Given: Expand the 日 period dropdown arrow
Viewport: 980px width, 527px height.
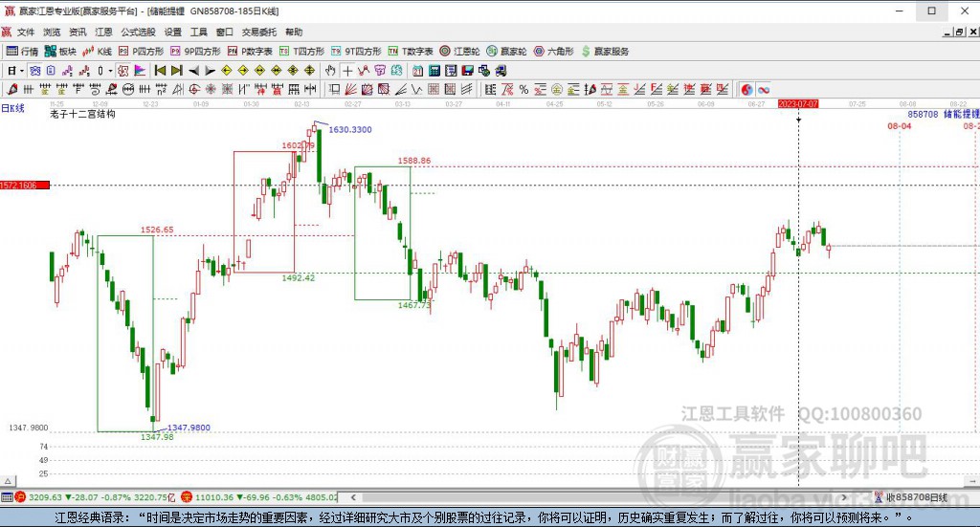Looking at the screenshot, I should pyautogui.click(x=21, y=71).
